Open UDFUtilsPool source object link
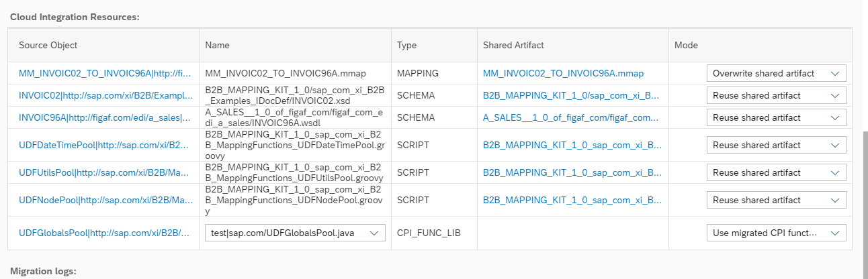The height and width of the screenshot is (279, 868). click(105, 172)
